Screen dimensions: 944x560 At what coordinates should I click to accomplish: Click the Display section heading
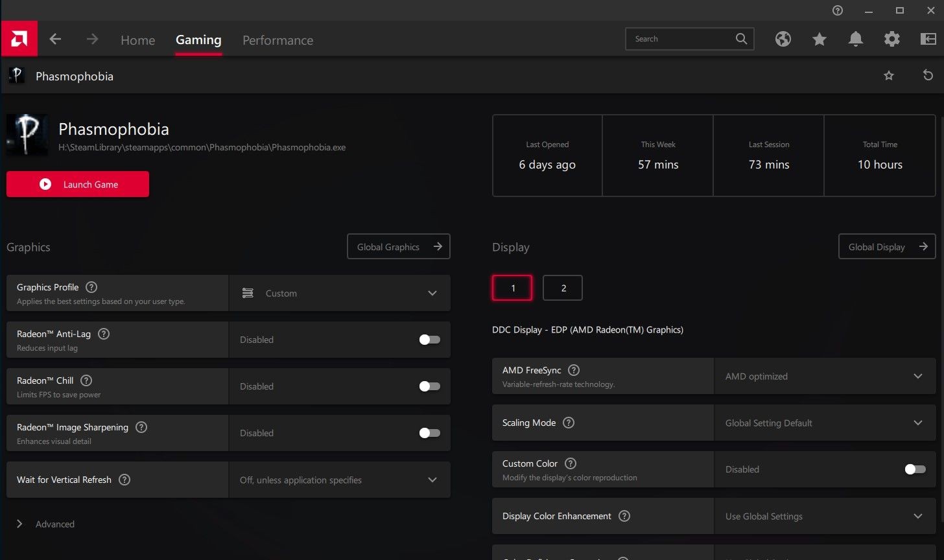[511, 247]
